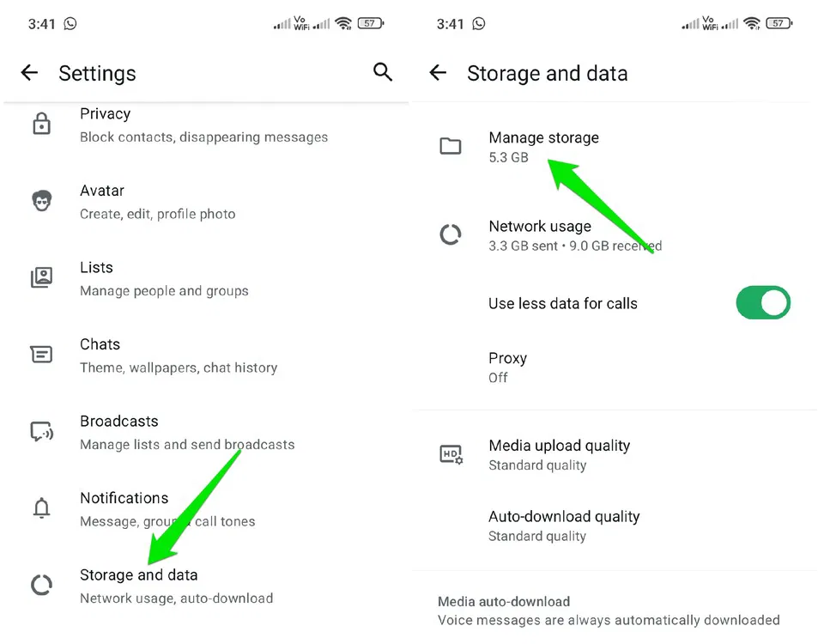Image resolution: width=818 pixels, height=644 pixels.
Task: Click the Notifications bell icon
Action: [x=41, y=508]
